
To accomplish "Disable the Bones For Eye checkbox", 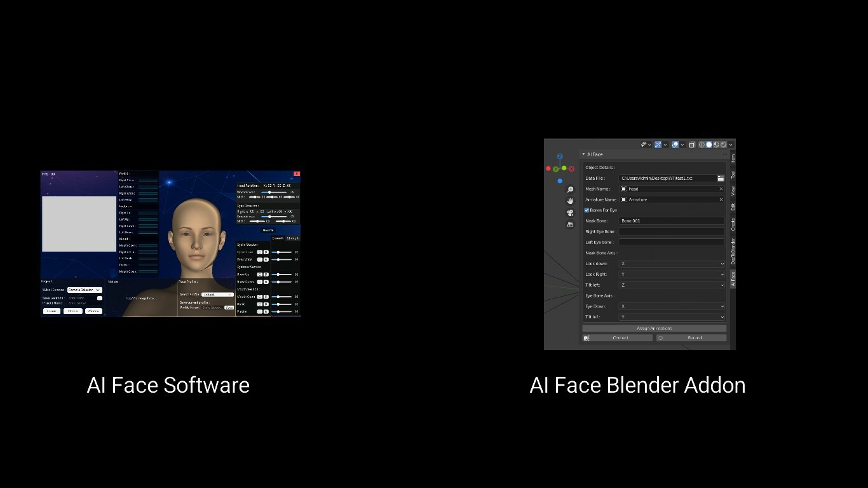I will [587, 210].
